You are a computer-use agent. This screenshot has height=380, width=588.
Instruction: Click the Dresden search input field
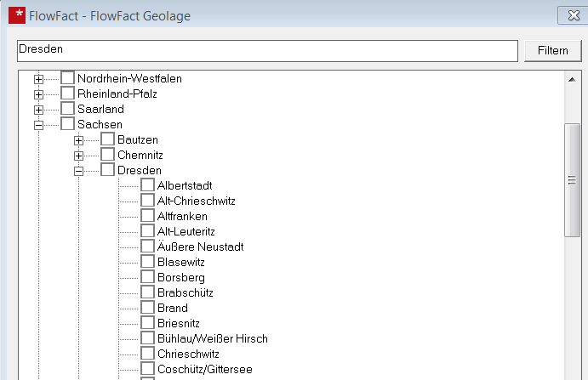click(x=267, y=50)
